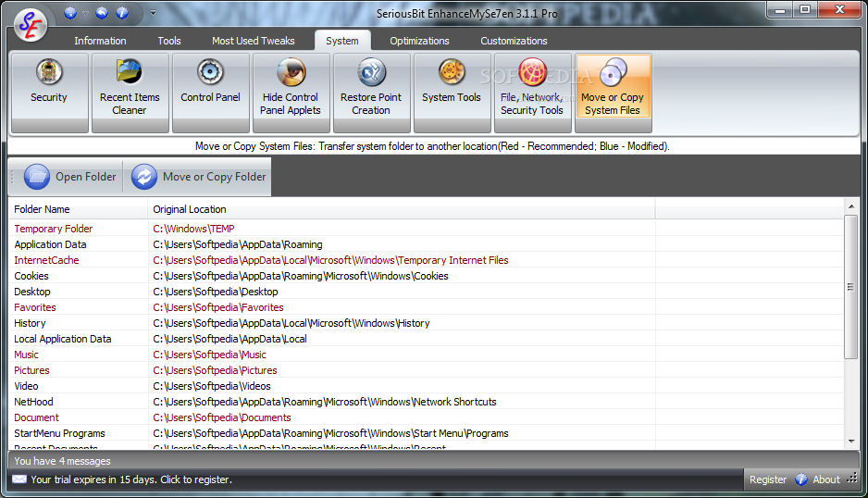Select the NetHood folder row
The height and width of the screenshot is (498, 868).
coord(426,402)
